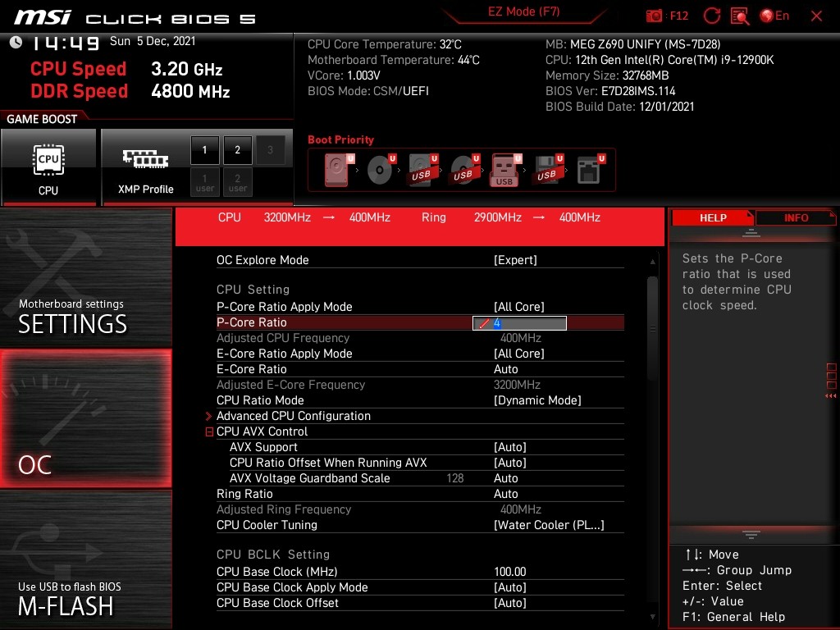Switch to the INFO tab

[x=796, y=217]
